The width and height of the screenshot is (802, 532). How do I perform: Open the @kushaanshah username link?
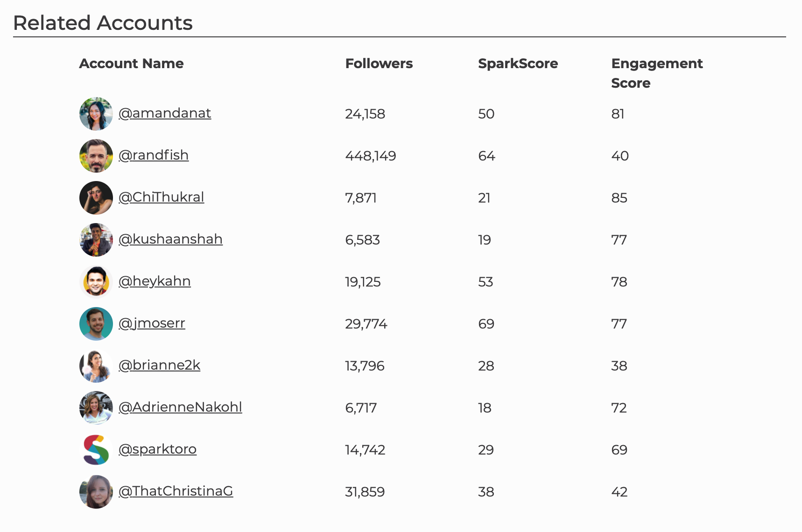click(x=170, y=239)
